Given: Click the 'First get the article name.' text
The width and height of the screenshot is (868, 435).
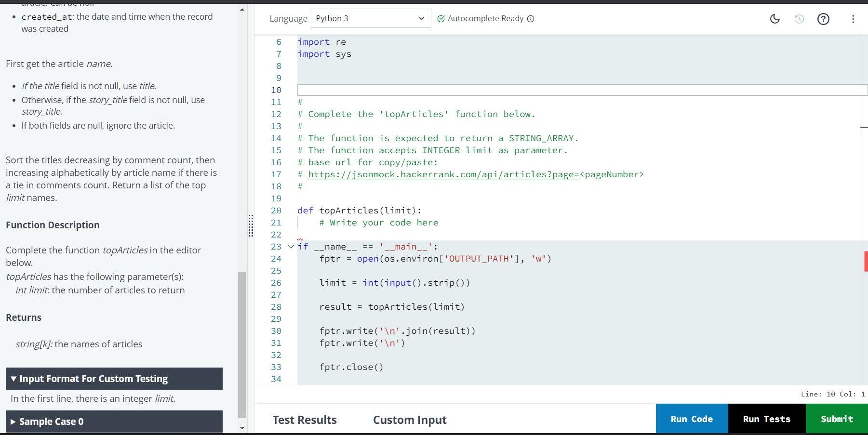Looking at the screenshot, I should (59, 64).
